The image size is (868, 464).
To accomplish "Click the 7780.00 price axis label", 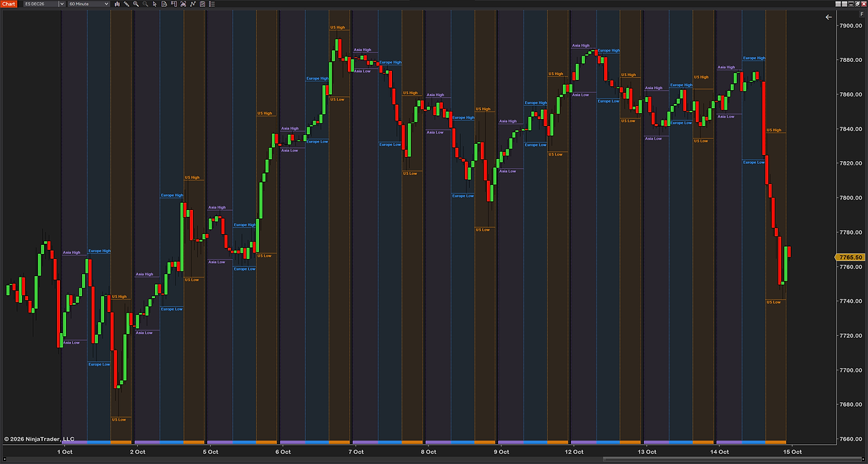I will click(849, 232).
